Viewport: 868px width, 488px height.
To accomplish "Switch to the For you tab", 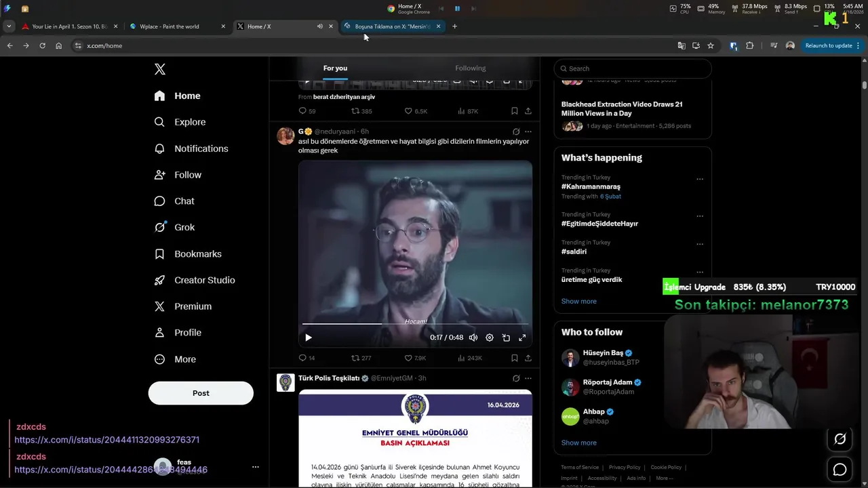I will [335, 68].
